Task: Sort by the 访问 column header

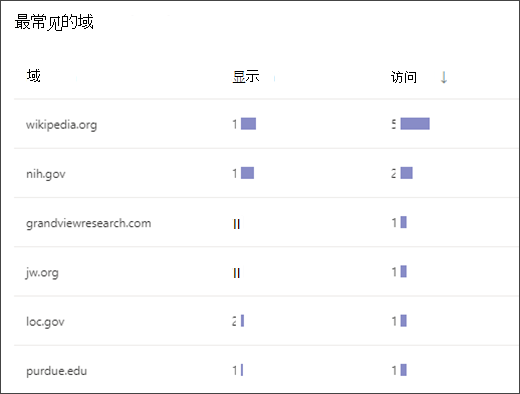Action: click(404, 77)
